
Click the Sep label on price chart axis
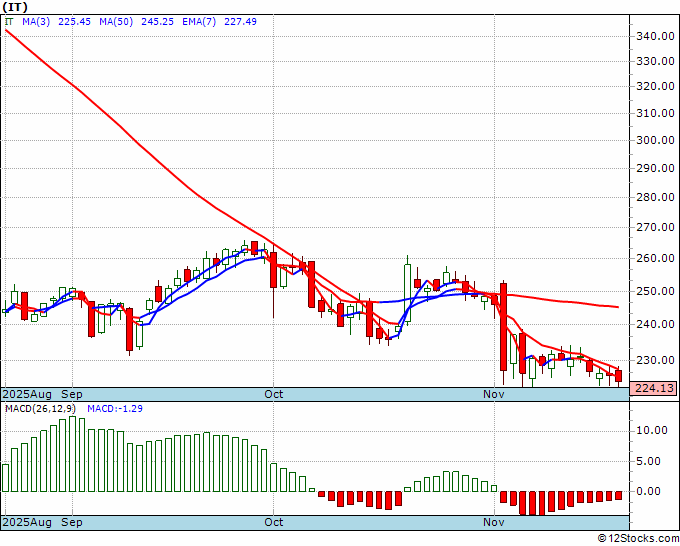(x=72, y=395)
